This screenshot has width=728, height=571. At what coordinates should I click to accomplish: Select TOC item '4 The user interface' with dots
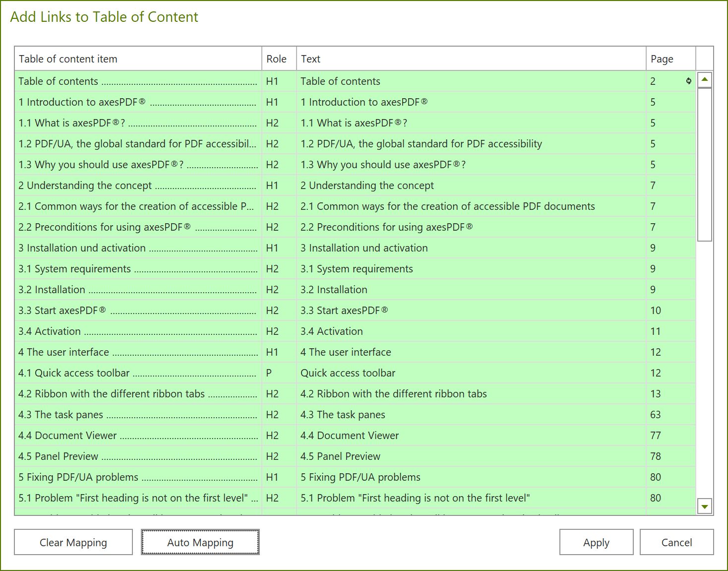tap(138, 352)
